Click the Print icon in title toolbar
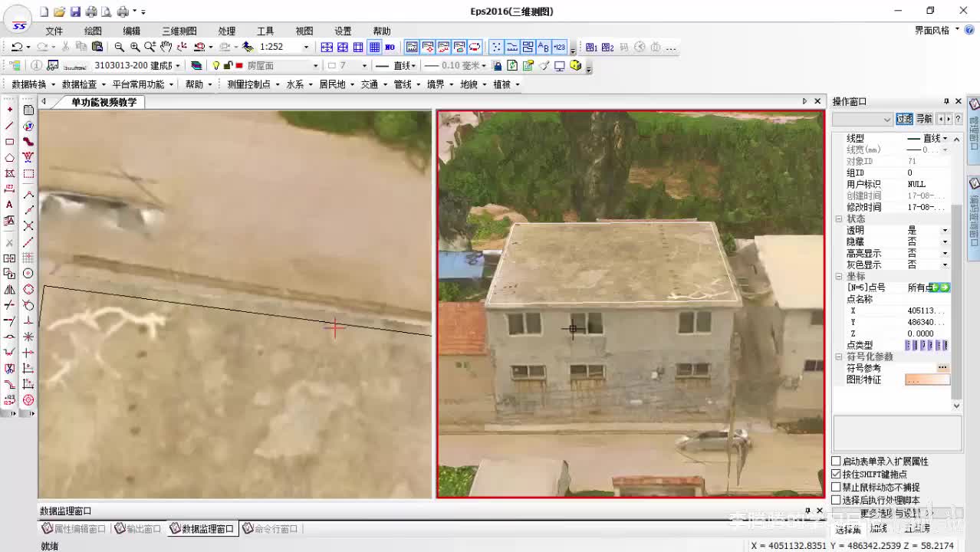The width and height of the screenshot is (980, 552). pos(91,11)
